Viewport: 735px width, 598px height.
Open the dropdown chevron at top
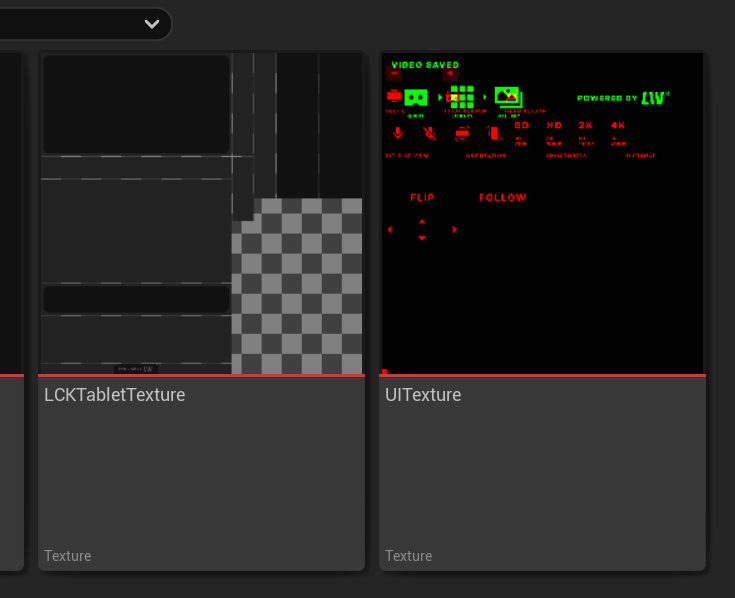tap(151, 24)
